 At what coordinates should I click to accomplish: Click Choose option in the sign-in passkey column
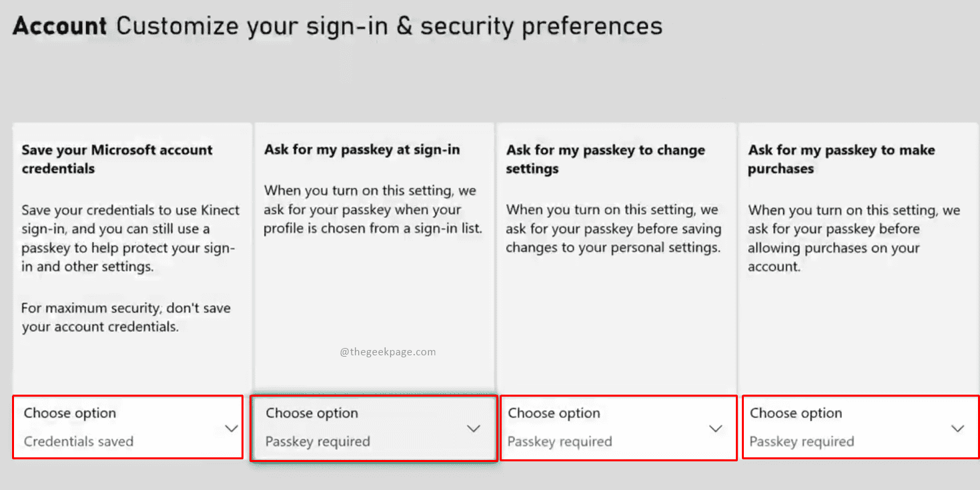click(312, 413)
